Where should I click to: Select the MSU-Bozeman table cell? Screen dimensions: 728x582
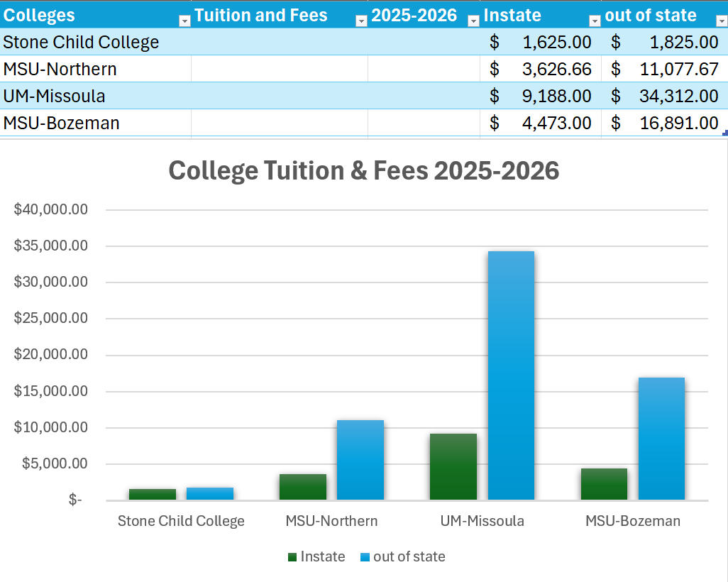click(x=96, y=123)
